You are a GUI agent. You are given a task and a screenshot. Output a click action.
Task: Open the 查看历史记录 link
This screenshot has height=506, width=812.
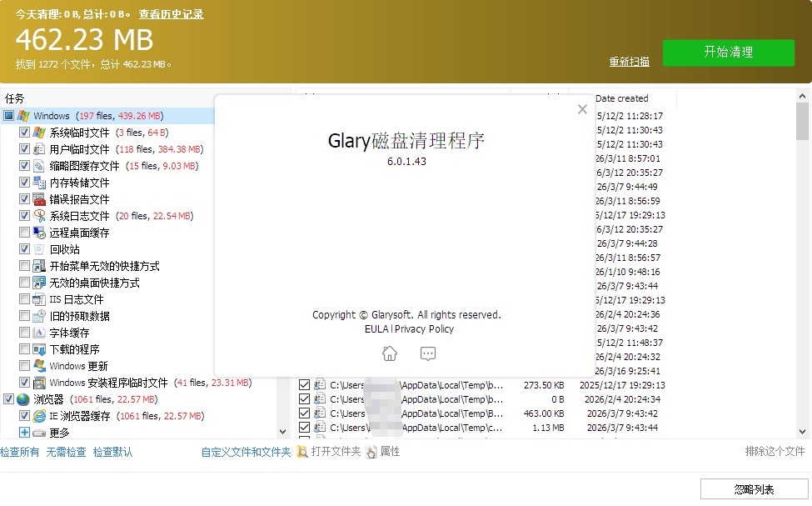171,14
